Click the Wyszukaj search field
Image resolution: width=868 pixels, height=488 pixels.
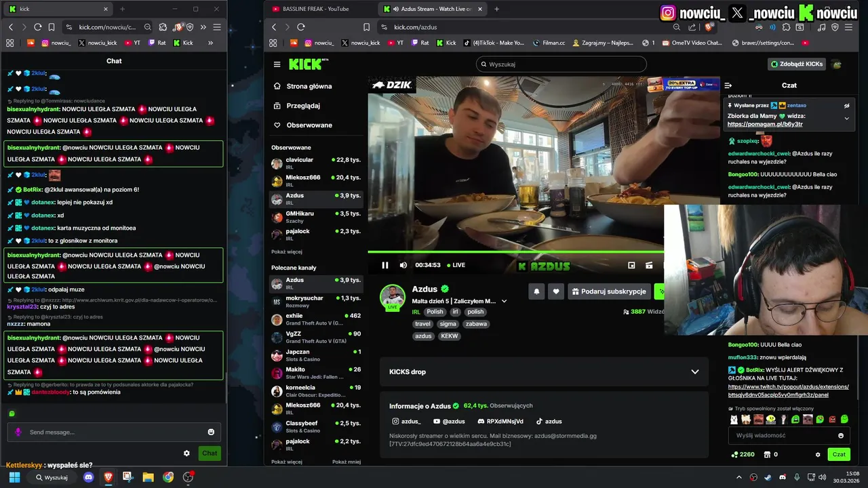click(x=561, y=64)
